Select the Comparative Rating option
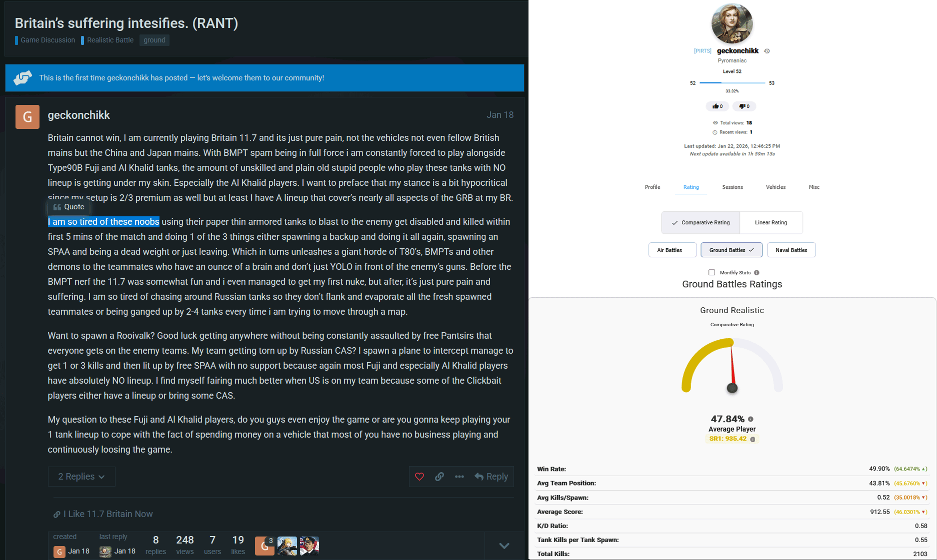937x560 pixels. click(701, 223)
